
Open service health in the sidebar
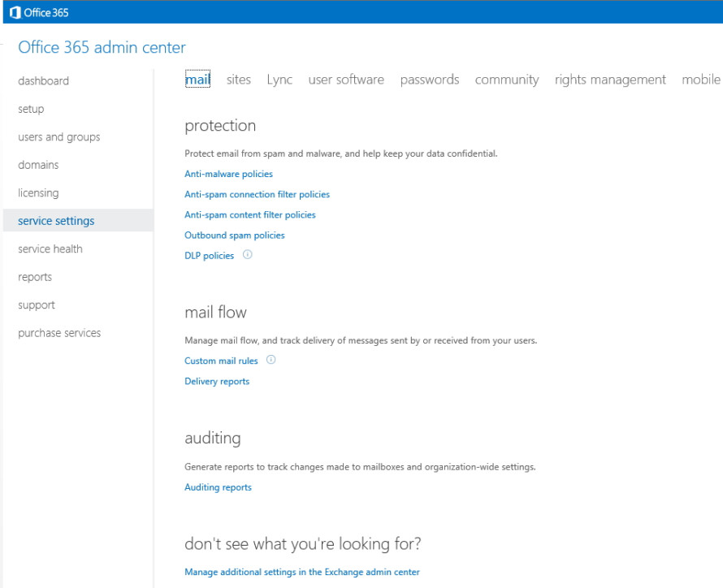[50, 249]
